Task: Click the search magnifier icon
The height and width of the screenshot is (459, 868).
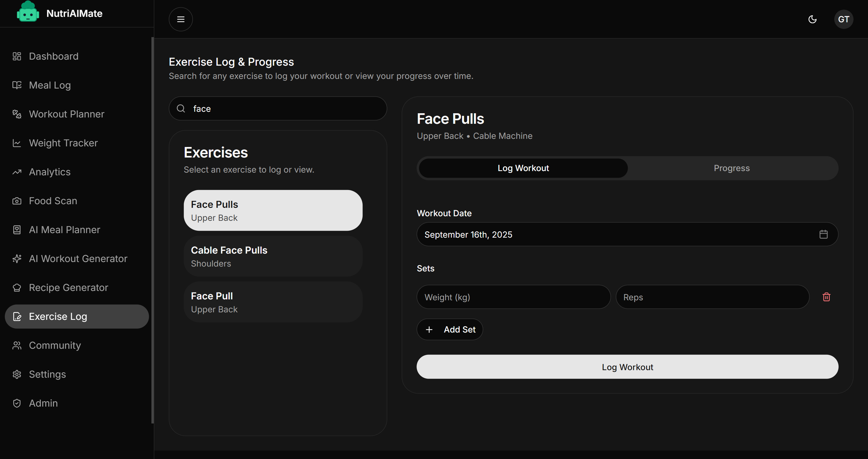Action: [181, 108]
